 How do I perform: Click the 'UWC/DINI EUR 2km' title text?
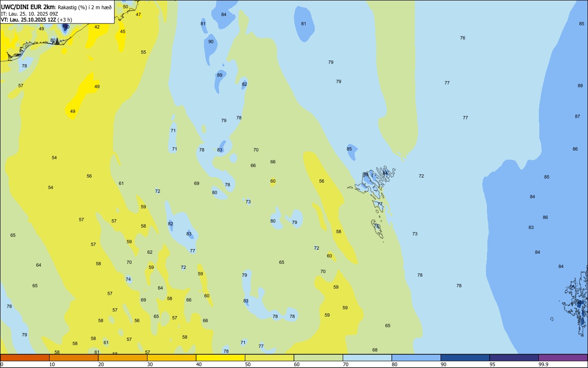point(28,7)
